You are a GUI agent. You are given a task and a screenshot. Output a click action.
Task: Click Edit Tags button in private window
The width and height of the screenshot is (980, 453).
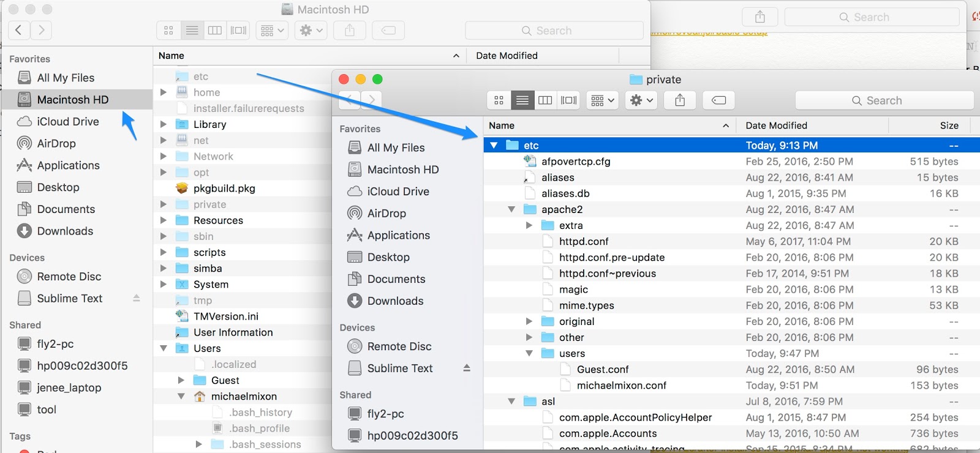click(719, 100)
